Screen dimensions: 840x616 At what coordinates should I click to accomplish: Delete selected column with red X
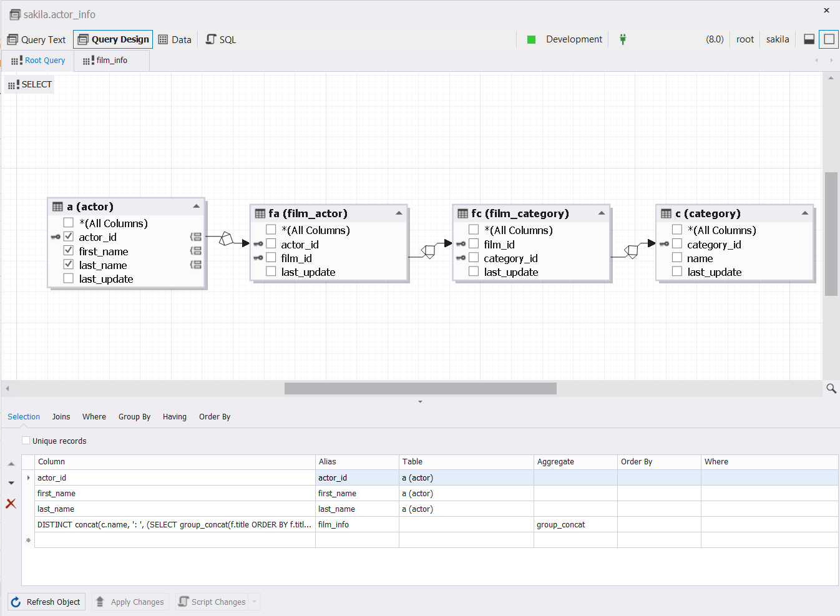point(11,504)
